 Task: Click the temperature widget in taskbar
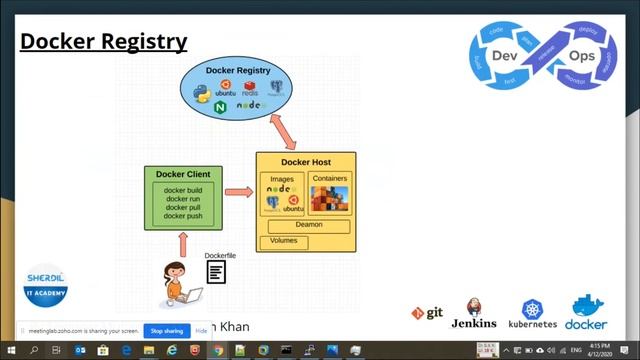pyautogui.click(x=488, y=350)
